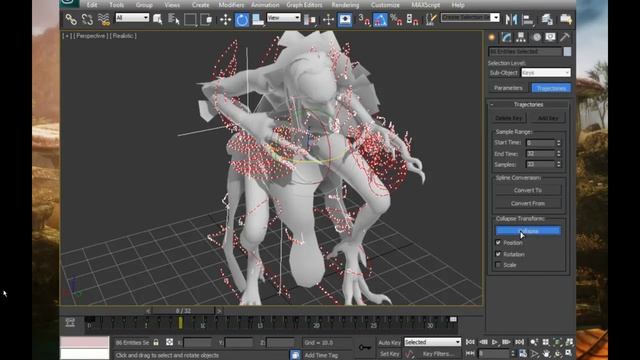Toggle the Spinner Snap button

412,19
